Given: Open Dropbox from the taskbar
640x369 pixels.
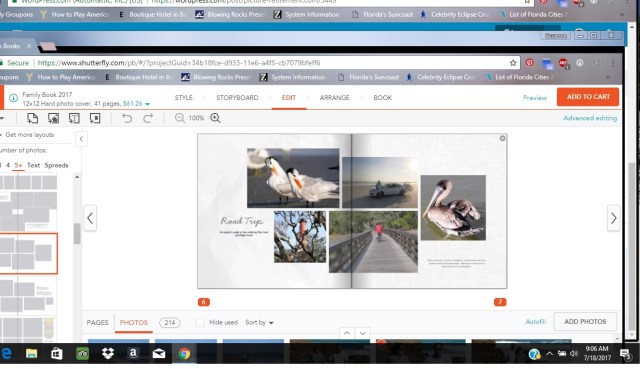Looking at the screenshot, I should (x=108, y=353).
